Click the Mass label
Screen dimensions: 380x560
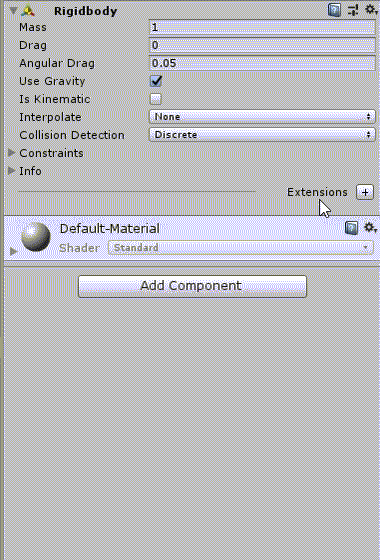tap(33, 28)
